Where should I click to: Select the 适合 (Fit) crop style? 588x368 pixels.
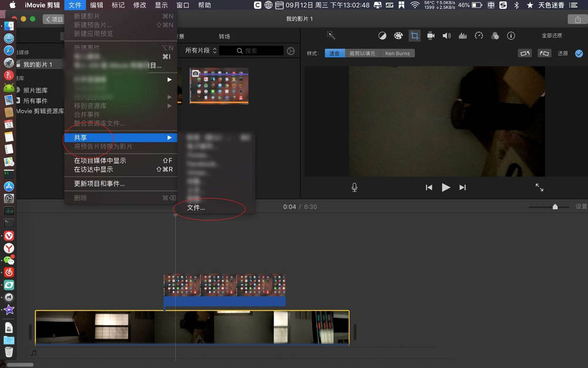[x=335, y=54]
